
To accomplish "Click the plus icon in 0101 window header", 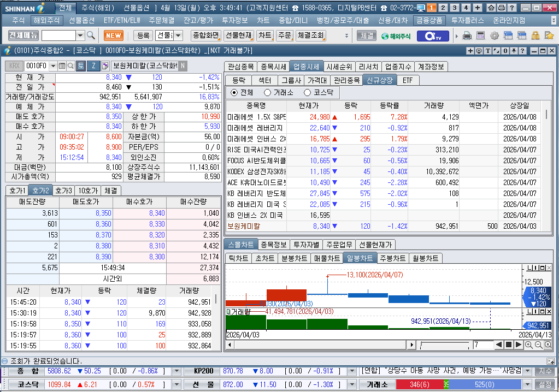I will 470,51.
